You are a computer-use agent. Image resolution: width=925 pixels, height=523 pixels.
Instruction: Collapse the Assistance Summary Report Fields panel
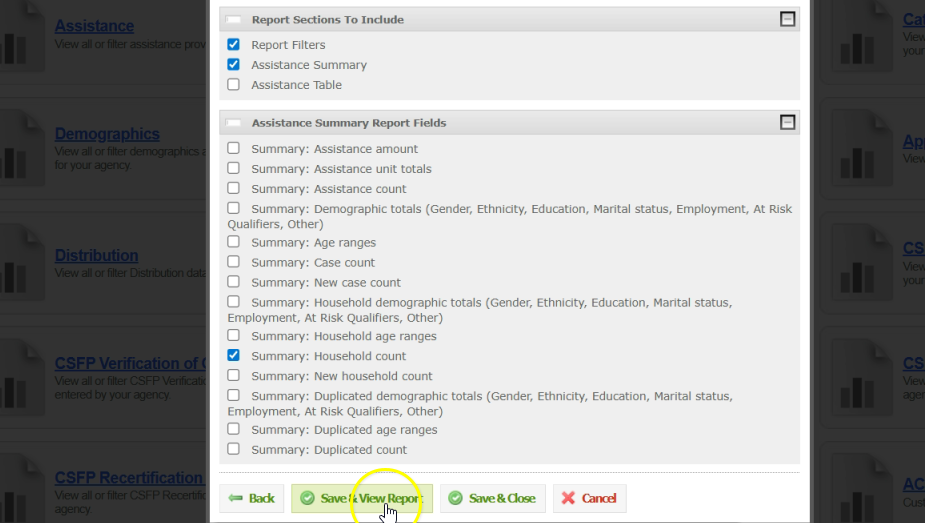787,123
